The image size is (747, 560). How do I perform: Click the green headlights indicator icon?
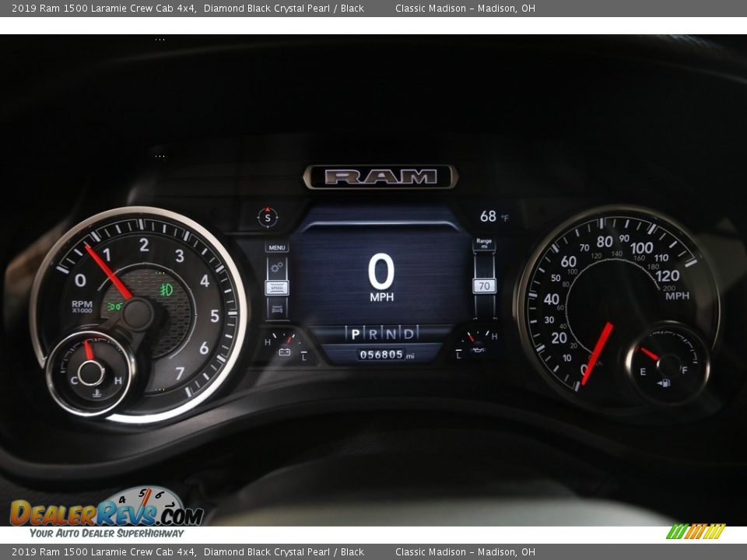coord(114,306)
